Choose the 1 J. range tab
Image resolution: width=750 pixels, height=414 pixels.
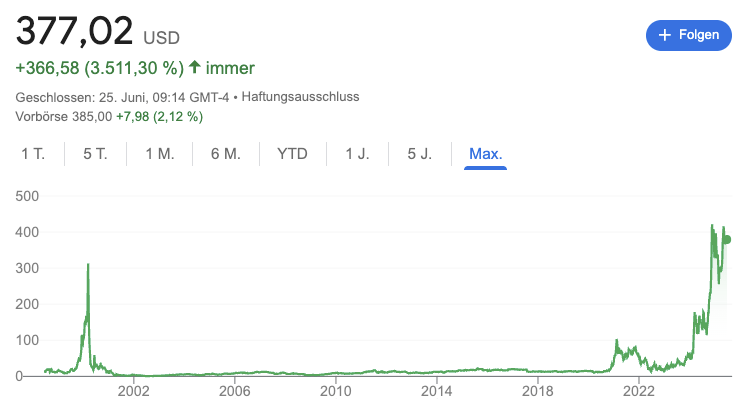tap(357, 154)
